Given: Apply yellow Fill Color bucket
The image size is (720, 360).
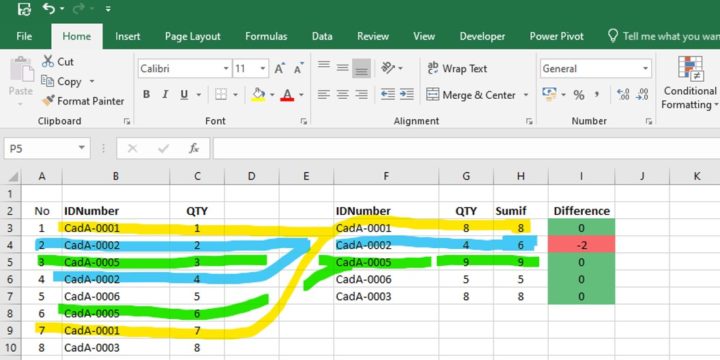Looking at the screenshot, I should click(259, 95).
